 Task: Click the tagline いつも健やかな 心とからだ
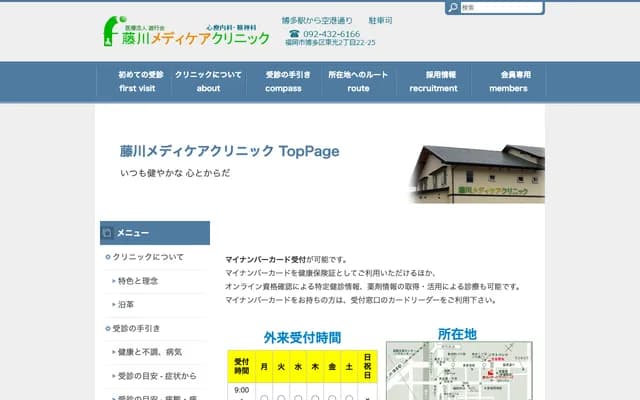point(175,173)
